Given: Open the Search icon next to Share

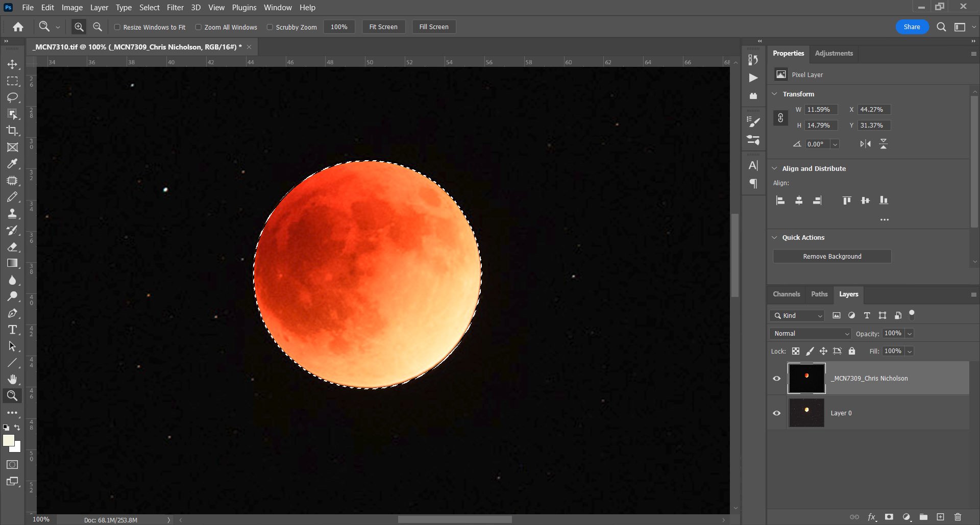Looking at the screenshot, I should click(x=941, y=27).
